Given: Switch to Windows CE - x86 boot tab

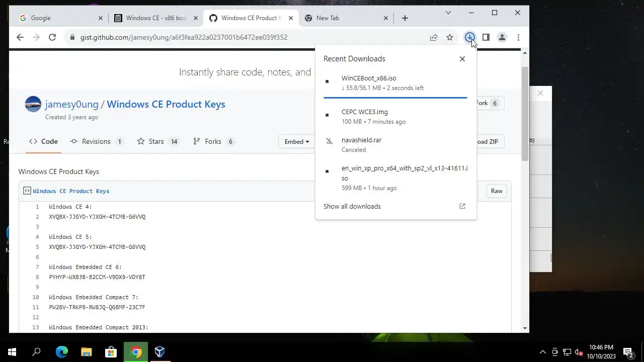Looking at the screenshot, I should (x=156, y=18).
